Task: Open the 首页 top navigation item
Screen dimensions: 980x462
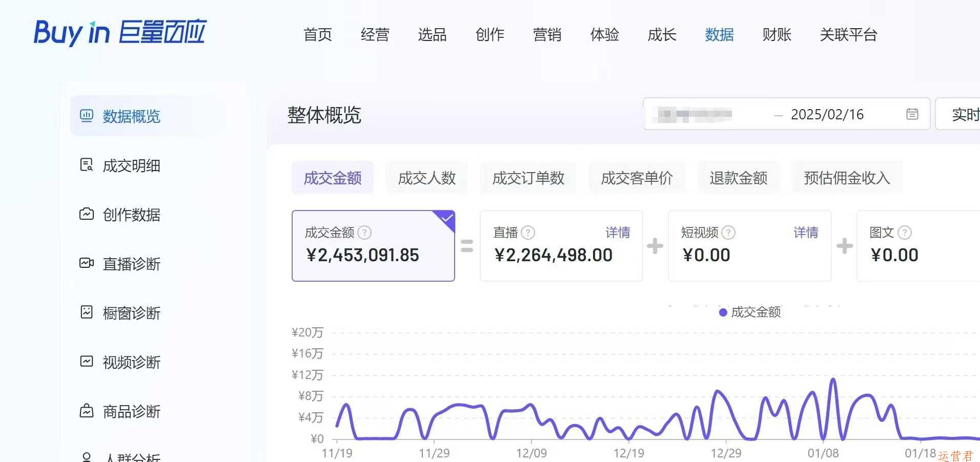Action: pyautogui.click(x=318, y=35)
